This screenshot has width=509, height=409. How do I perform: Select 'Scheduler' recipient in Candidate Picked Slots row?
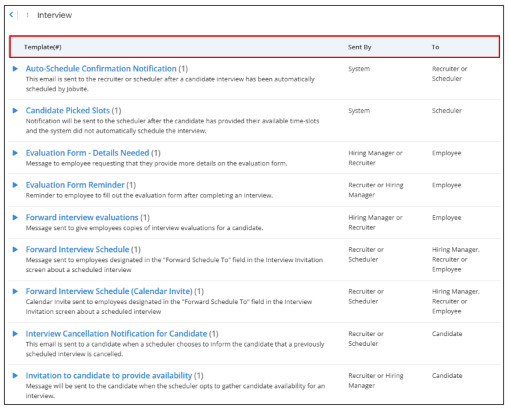tap(447, 111)
